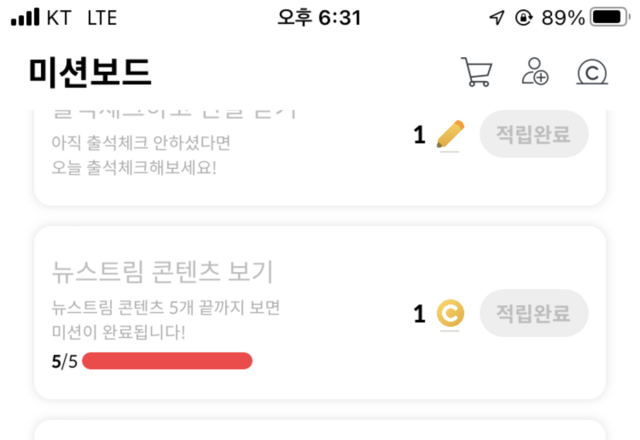Tap the gold coin icon in 뉴스트림 mission

pos(451,314)
